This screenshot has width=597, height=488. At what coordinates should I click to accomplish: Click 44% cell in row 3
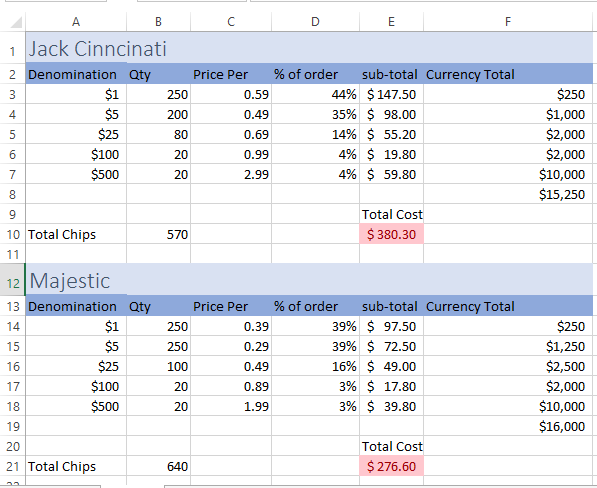[x=315, y=94]
